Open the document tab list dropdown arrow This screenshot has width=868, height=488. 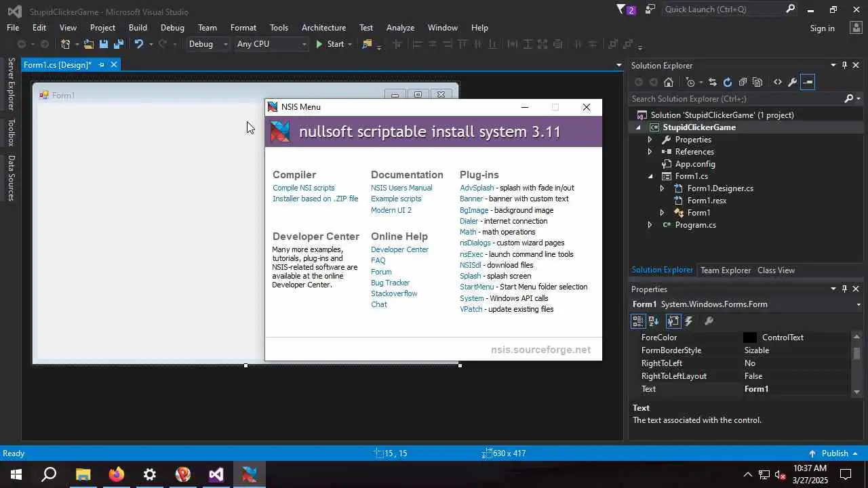pos(618,65)
